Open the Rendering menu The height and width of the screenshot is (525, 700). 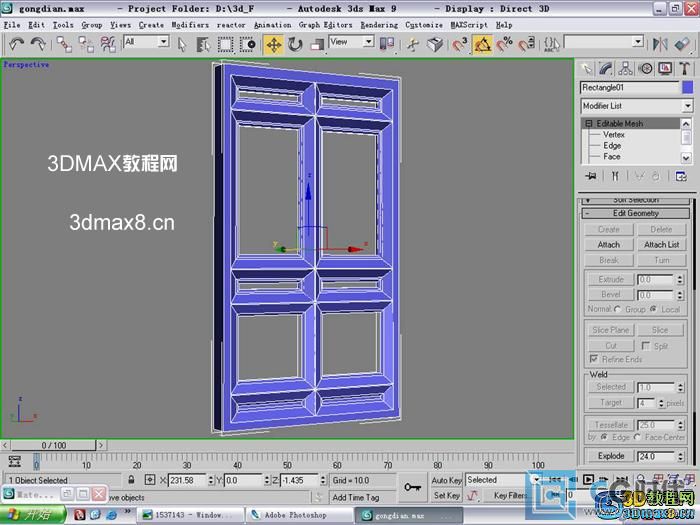pyautogui.click(x=379, y=25)
